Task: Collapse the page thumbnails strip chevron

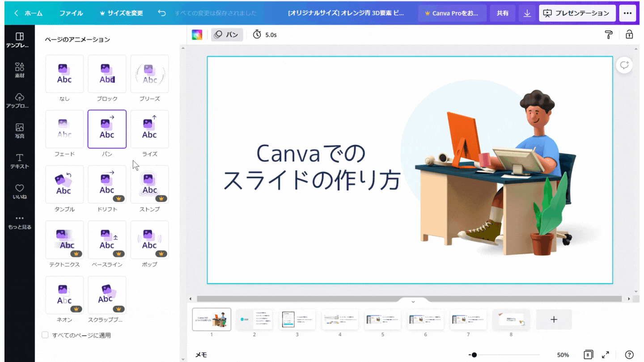Action: (x=413, y=302)
